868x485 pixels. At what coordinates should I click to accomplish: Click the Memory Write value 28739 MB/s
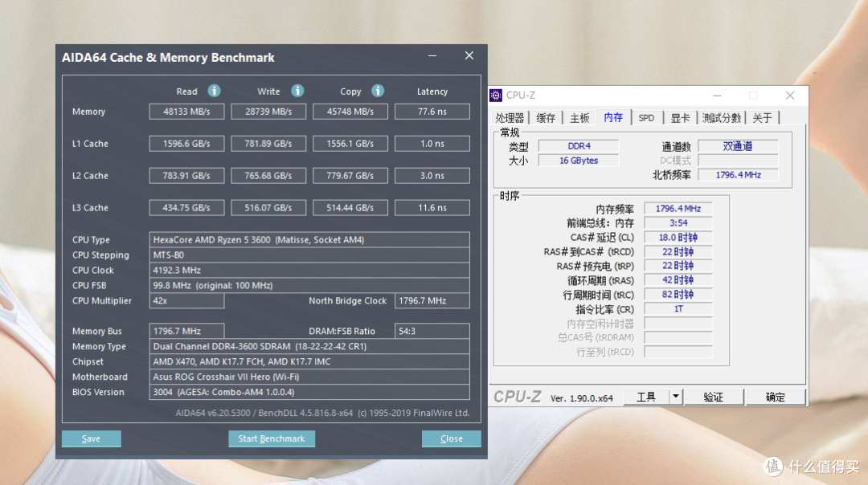pyautogui.click(x=268, y=111)
